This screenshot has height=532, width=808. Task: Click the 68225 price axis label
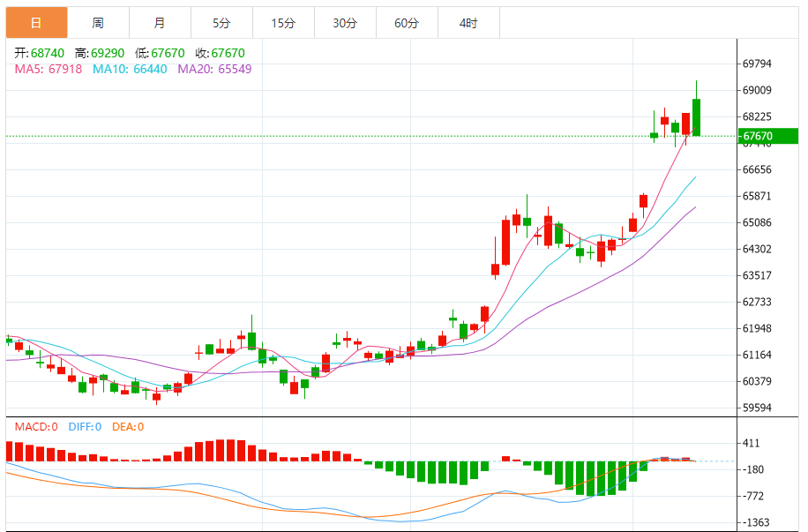(757, 116)
